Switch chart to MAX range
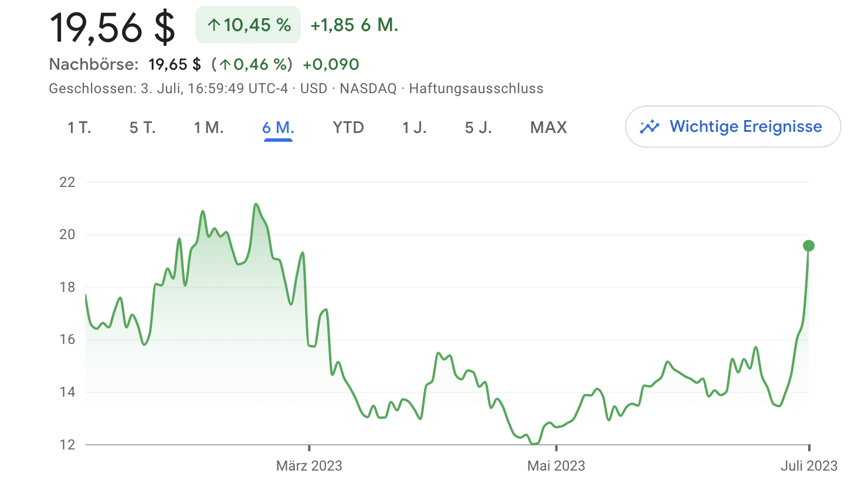The height and width of the screenshot is (477, 868). tap(548, 128)
